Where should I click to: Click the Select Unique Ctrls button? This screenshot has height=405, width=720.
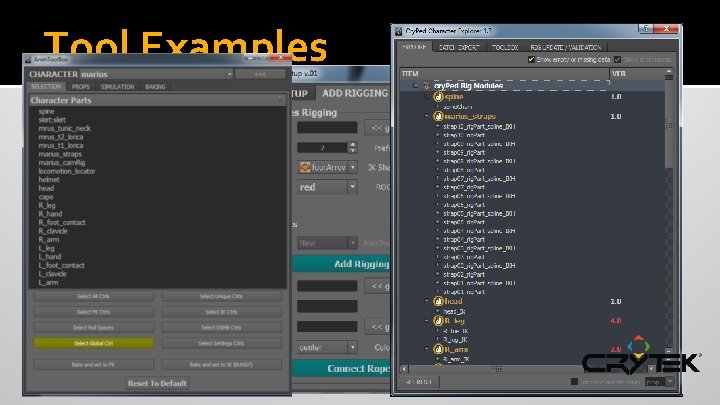221,296
